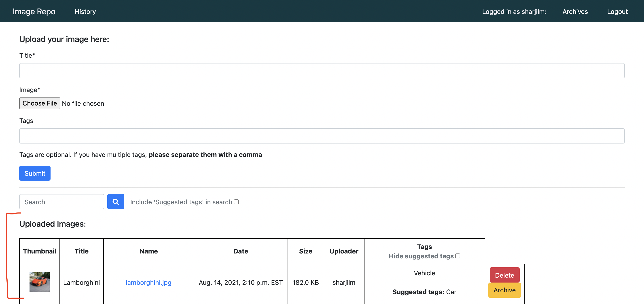Screen dimensions: 644x304
Task: Open the Image Repo home link
Action: coord(34,11)
